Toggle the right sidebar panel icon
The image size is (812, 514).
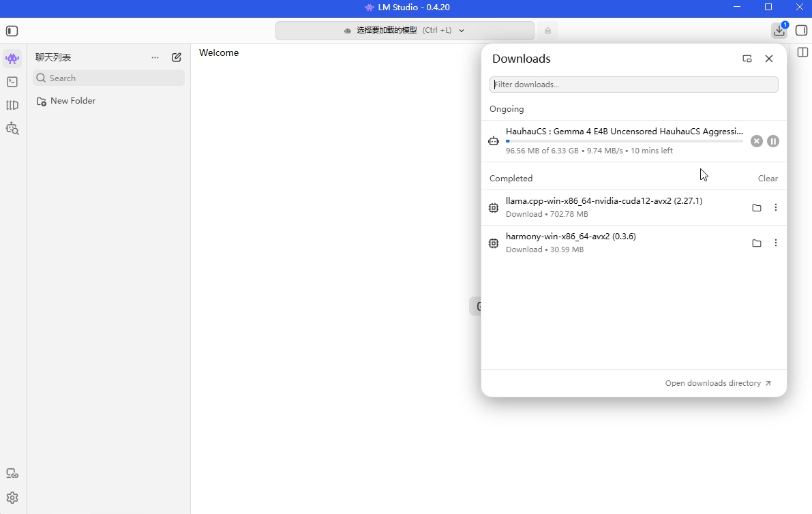(801, 31)
